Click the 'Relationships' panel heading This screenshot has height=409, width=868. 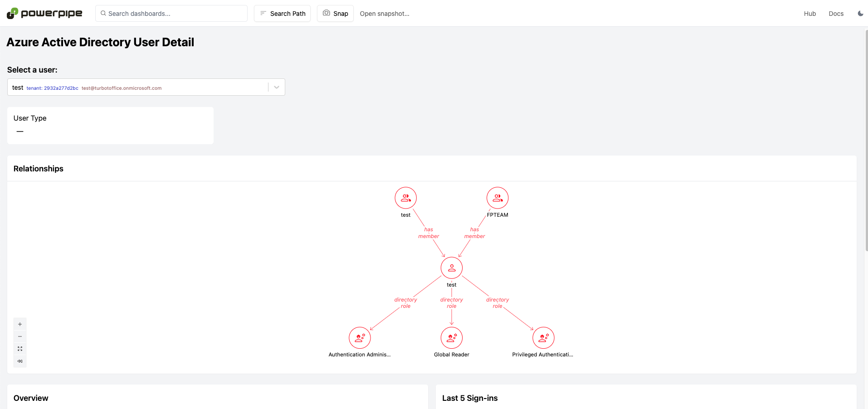click(39, 169)
